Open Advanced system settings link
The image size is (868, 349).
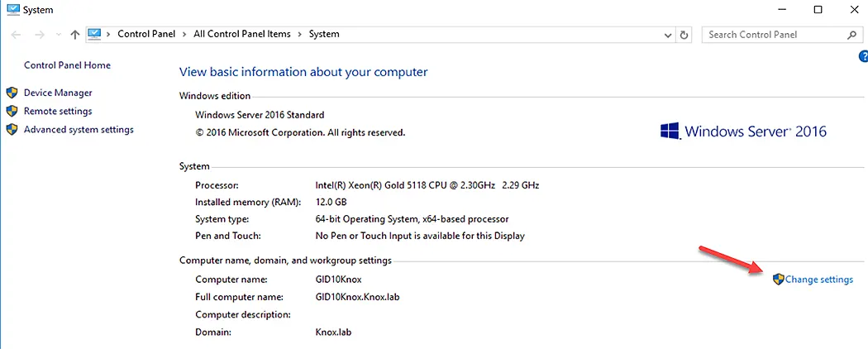point(79,130)
